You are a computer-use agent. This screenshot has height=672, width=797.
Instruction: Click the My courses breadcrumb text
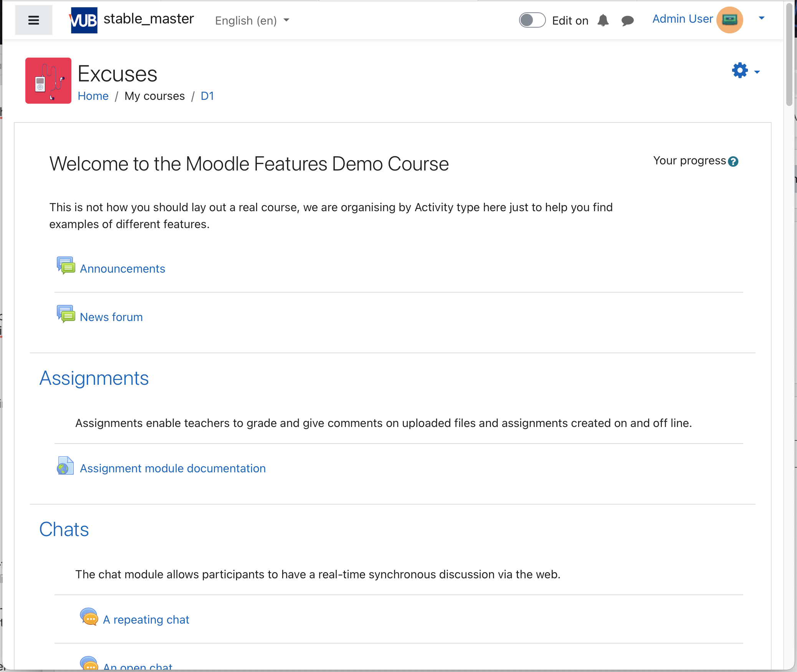pos(155,96)
